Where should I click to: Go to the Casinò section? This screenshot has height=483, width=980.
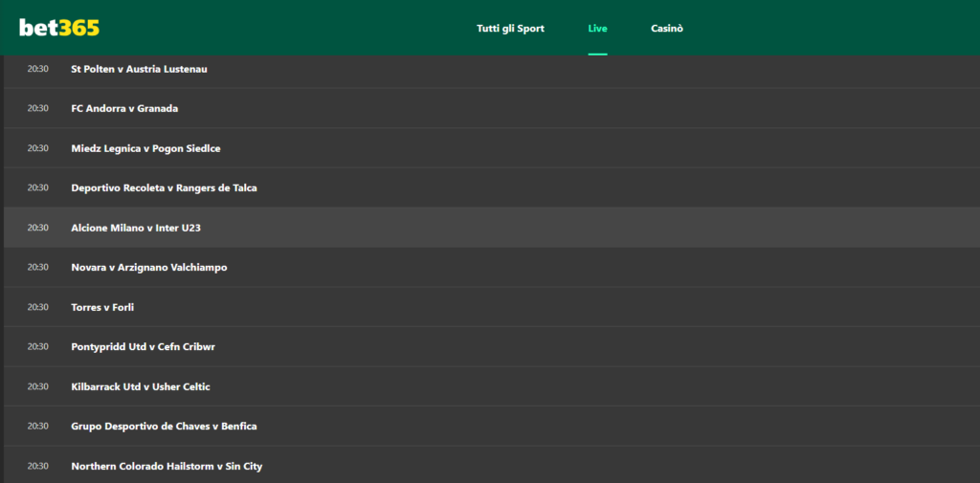pos(667,29)
